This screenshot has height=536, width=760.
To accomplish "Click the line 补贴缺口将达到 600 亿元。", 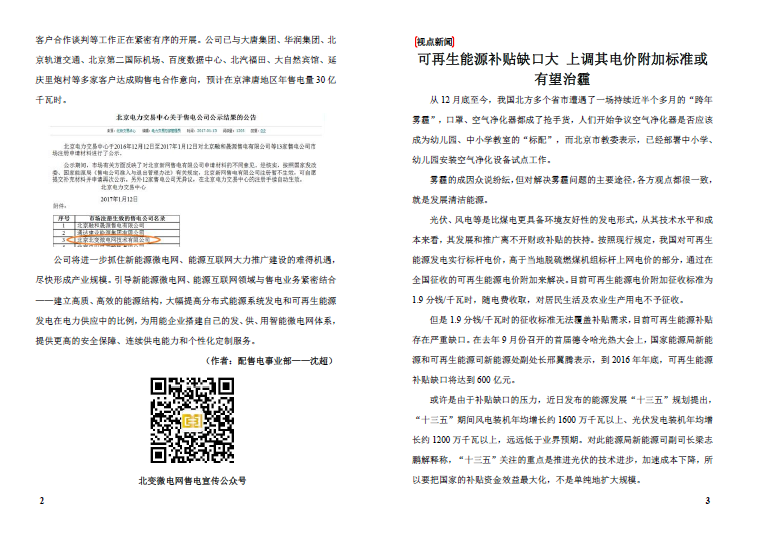I will [x=464, y=380].
